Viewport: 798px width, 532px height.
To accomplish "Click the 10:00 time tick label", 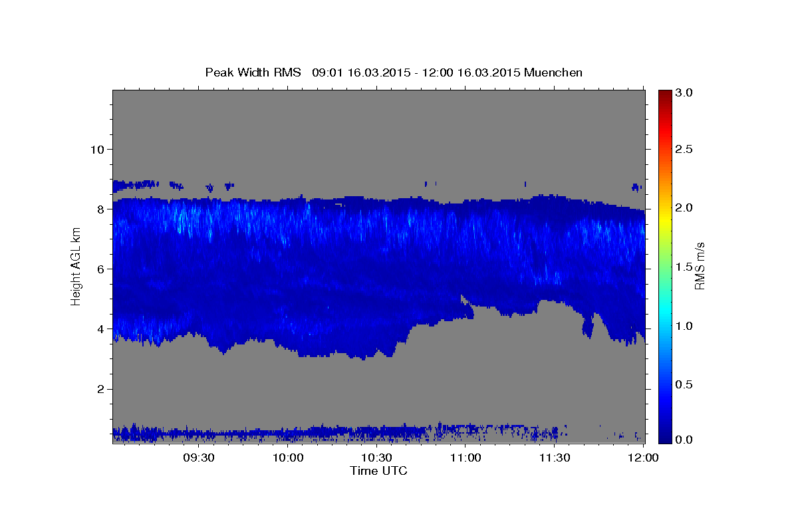I will [x=288, y=458].
